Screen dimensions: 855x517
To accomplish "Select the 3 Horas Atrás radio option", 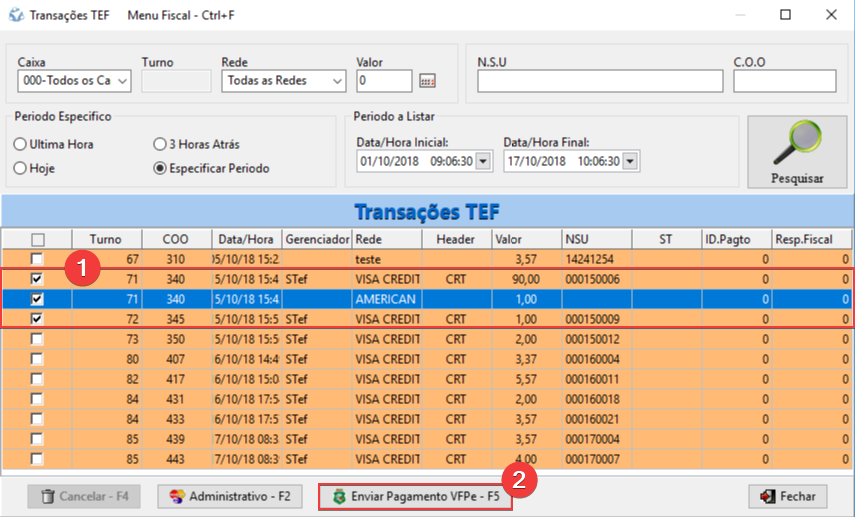I will coord(159,144).
